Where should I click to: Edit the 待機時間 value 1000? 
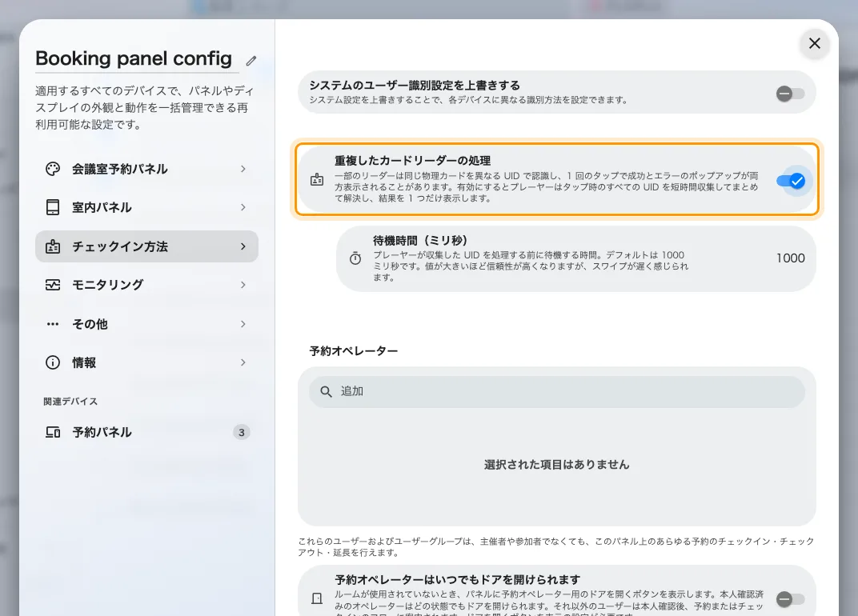pyautogui.click(x=790, y=258)
